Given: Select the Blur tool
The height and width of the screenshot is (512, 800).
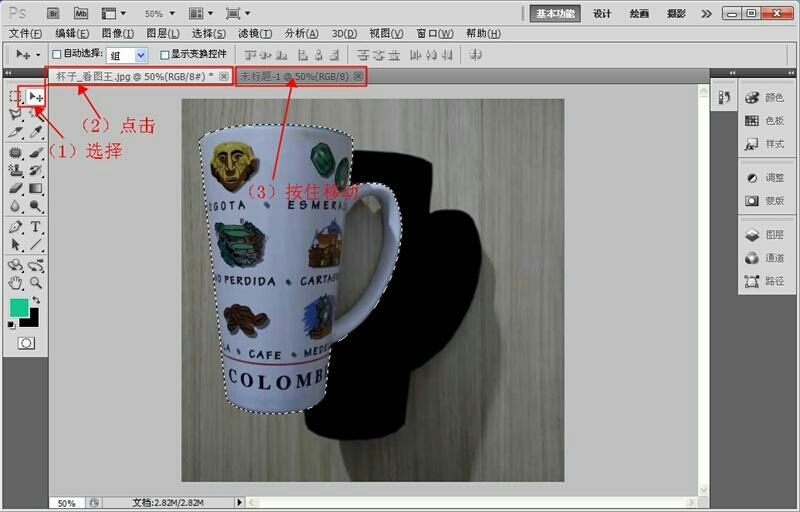Looking at the screenshot, I should [x=15, y=206].
